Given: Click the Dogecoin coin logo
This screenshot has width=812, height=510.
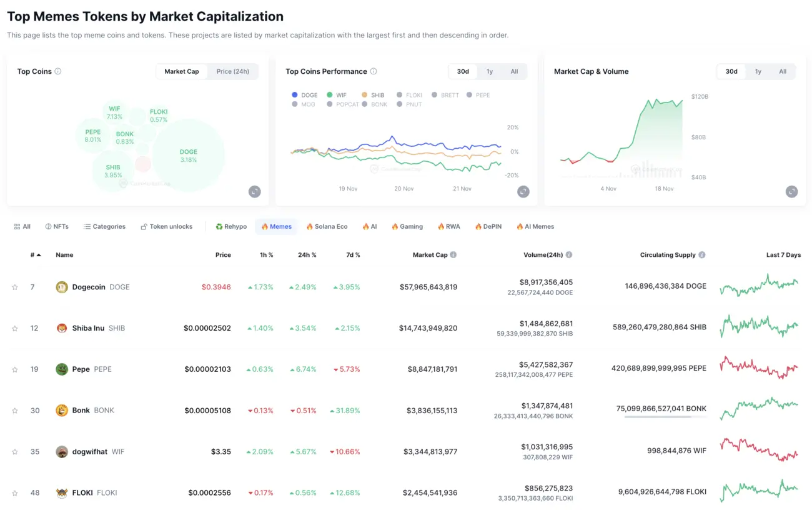Looking at the screenshot, I should tap(62, 287).
